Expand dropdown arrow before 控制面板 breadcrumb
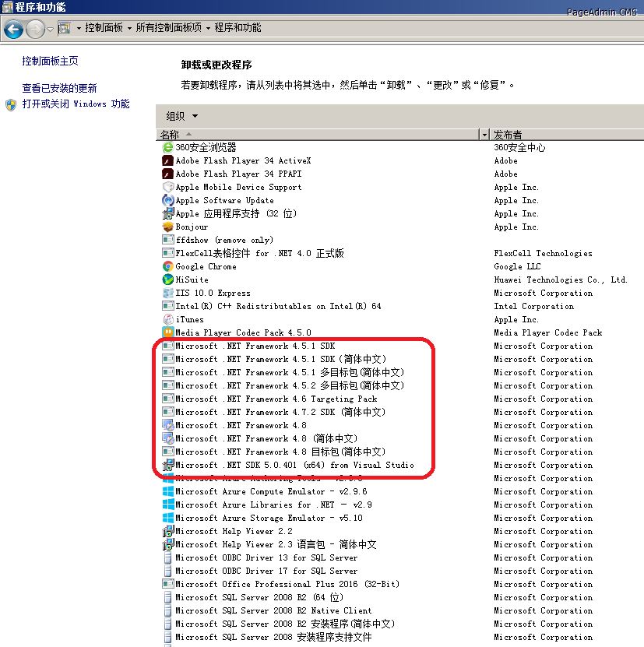Image resolution: width=644 pixels, height=647 pixels. pos(79,29)
